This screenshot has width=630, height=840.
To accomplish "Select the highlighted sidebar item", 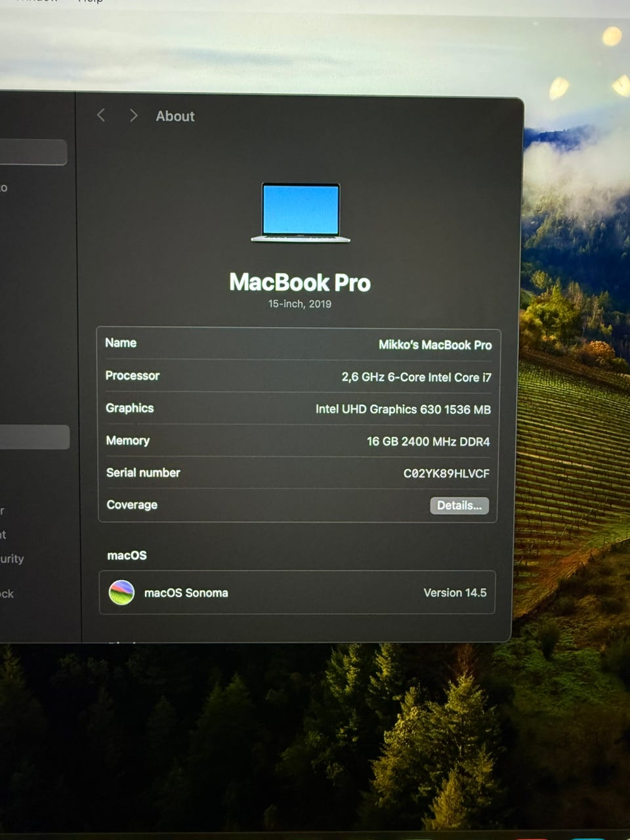I will [x=34, y=437].
